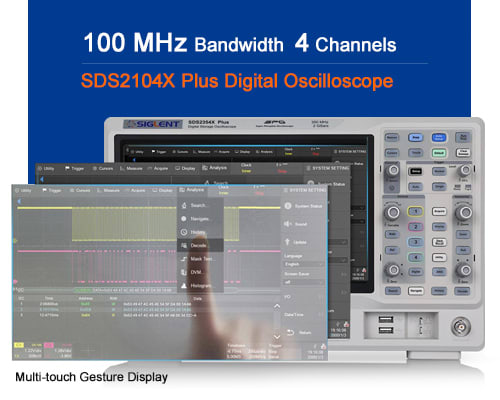Toggle channel 3 blue hardware button
500x400 pixels.
[415, 242]
